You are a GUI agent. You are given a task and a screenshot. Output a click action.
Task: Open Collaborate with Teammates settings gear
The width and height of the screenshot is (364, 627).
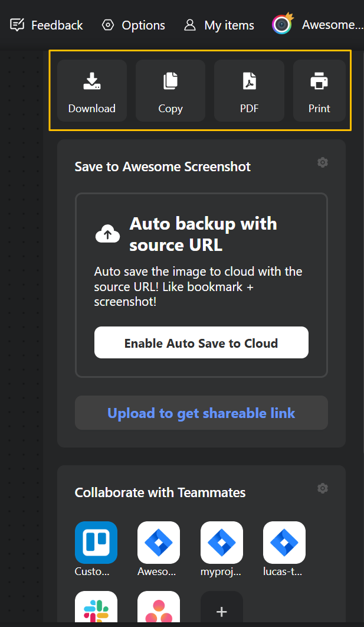pyautogui.click(x=322, y=488)
